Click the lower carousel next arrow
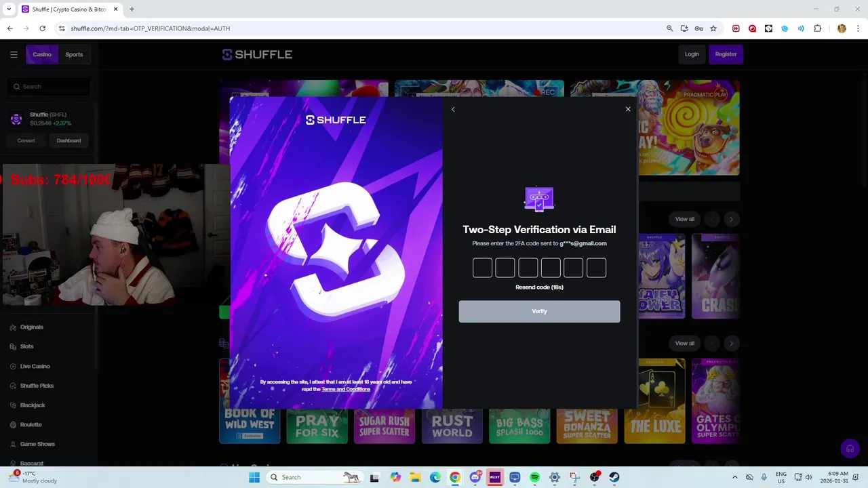 [x=731, y=343]
